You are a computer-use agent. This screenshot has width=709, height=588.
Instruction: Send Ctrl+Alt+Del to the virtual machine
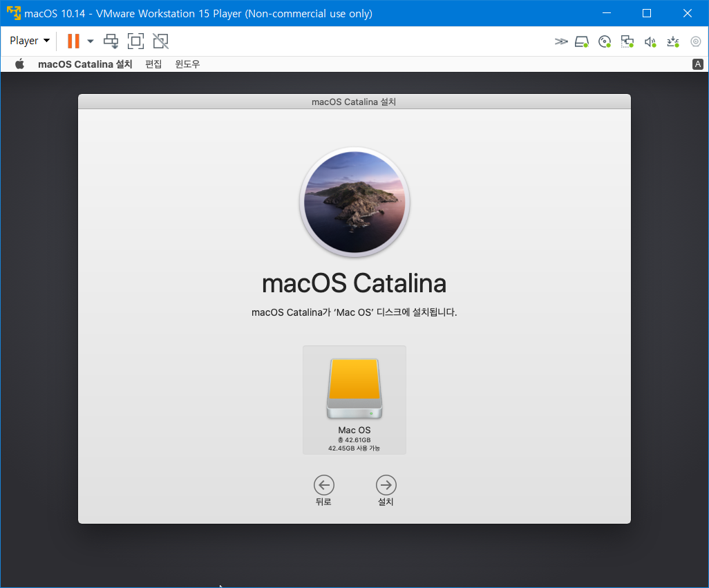pyautogui.click(x=111, y=41)
